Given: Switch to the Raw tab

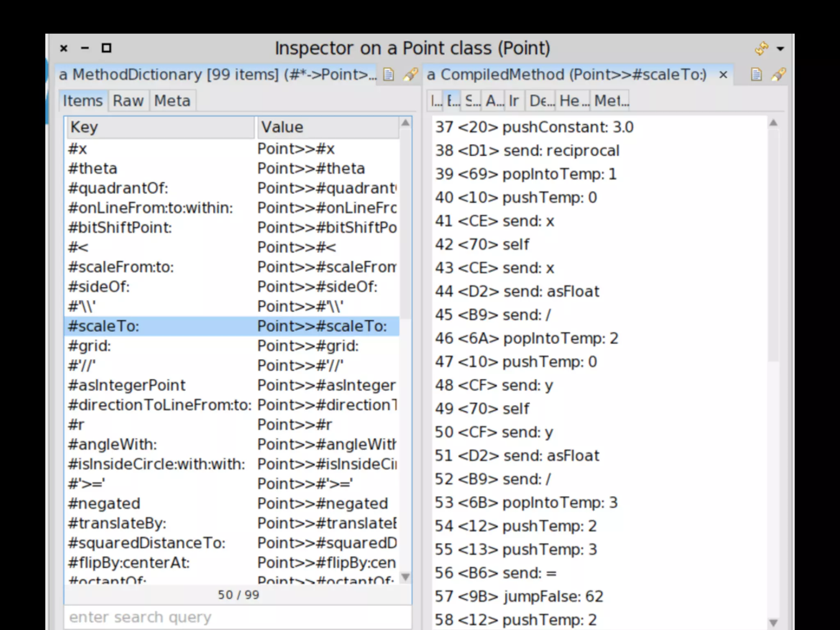Looking at the screenshot, I should click(x=128, y=100).
